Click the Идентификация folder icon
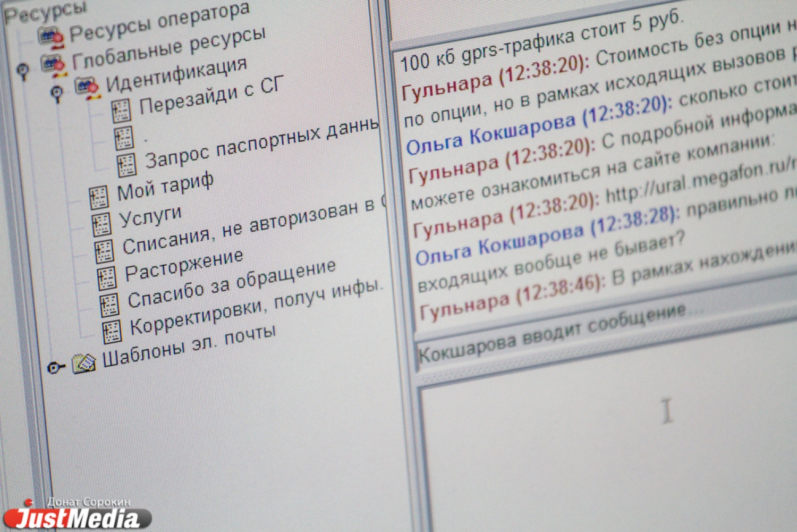Image resolution: width=797 pixels, height=532 pixels. (87, 88)
